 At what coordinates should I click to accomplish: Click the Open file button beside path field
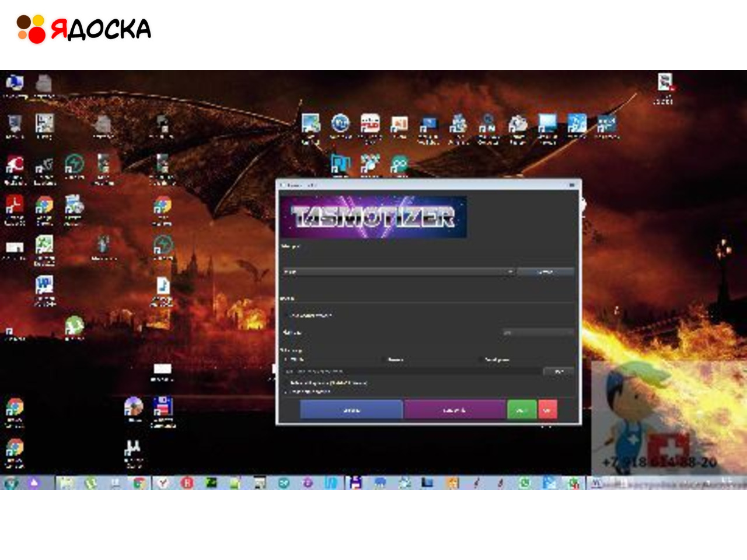click(558, 372)
